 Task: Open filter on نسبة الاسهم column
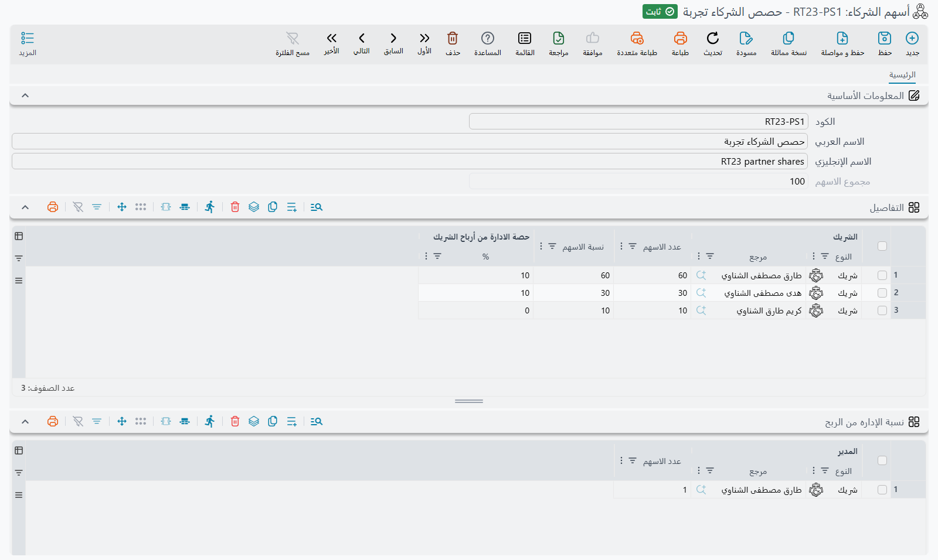pyautogui.click(x=552, y=247)
